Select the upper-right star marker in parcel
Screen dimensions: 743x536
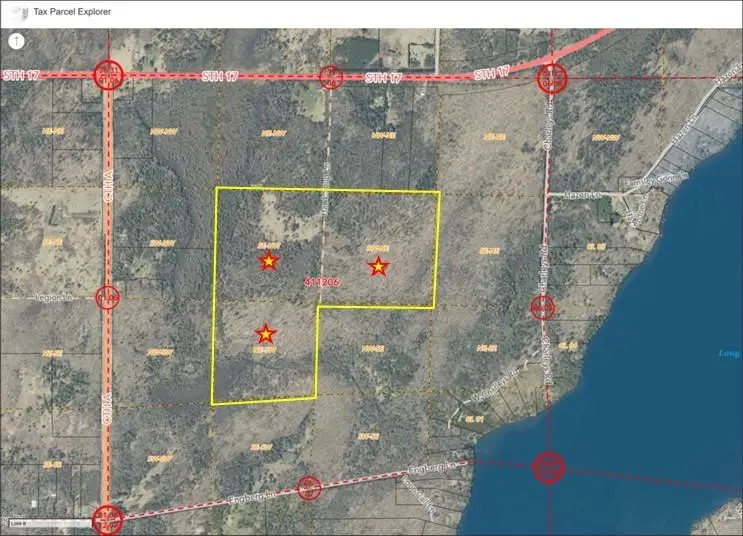[x=378, y=266]
